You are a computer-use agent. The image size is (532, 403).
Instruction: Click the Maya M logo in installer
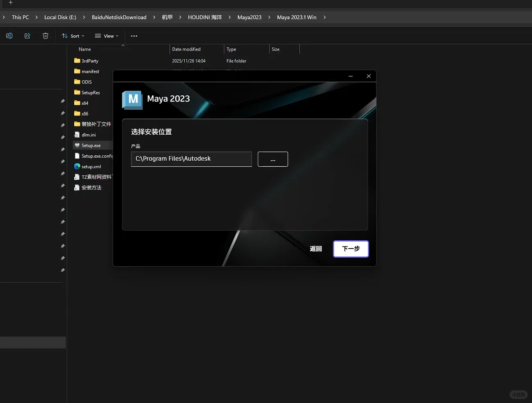[132, 100]
